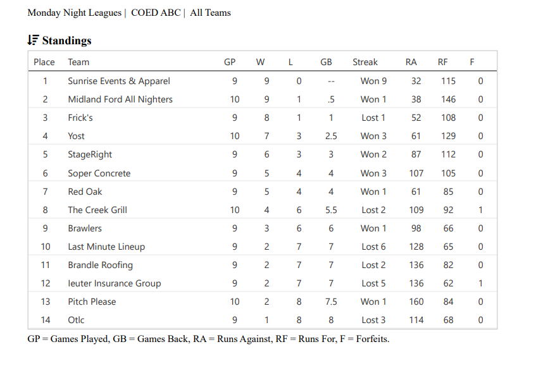Open the Frick's team row

click(x=80, y=118)
